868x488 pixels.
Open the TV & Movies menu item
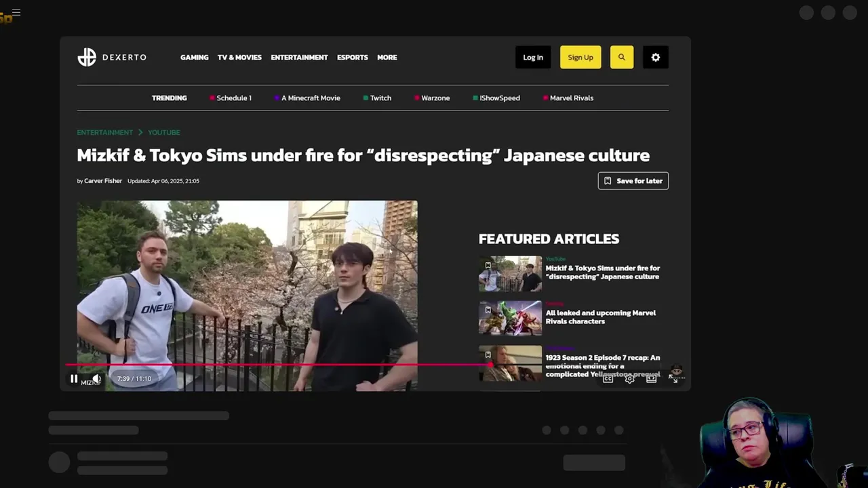point(239,58)
